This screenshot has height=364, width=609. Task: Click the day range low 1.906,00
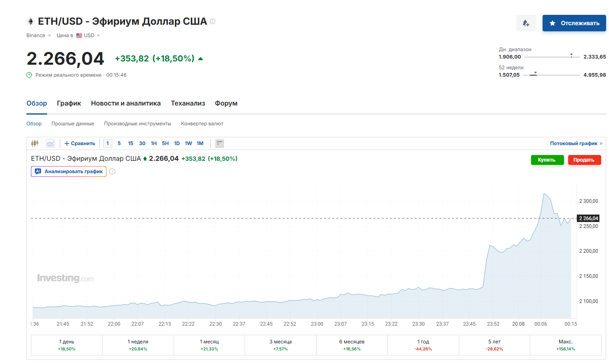pyautogui.click(x=510, y=57)
